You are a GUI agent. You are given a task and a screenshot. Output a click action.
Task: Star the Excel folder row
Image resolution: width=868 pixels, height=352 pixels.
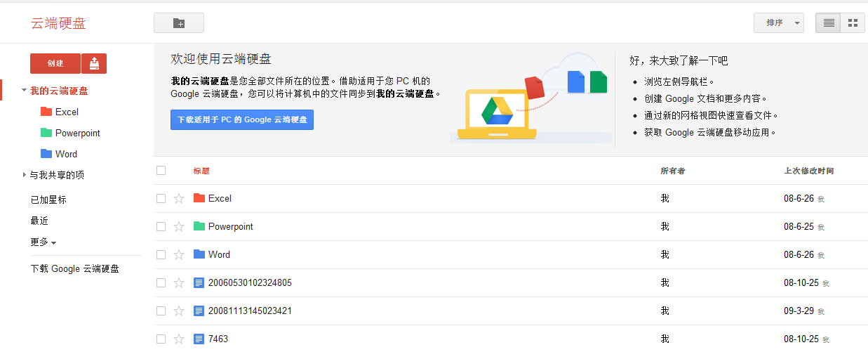click(179, 198)
